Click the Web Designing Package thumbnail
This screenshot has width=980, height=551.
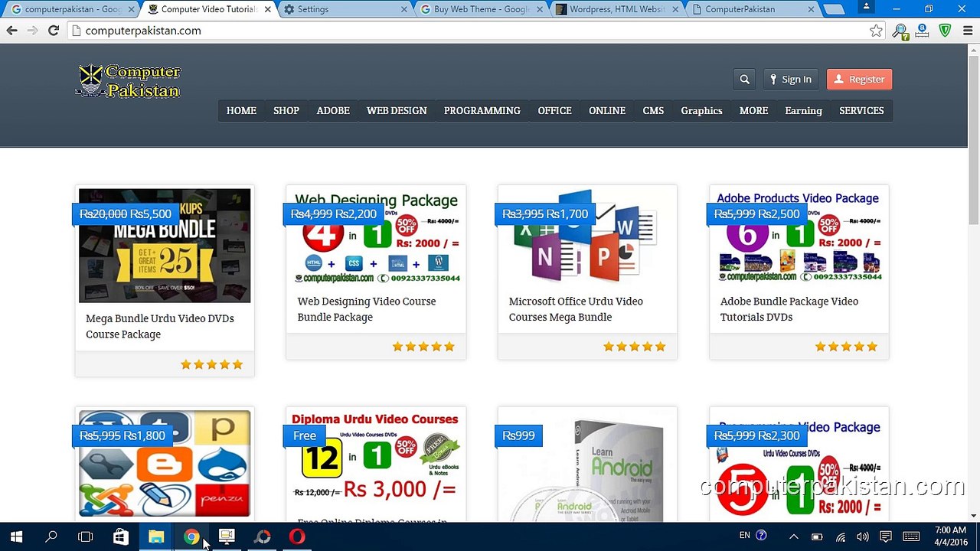[376, 236]
